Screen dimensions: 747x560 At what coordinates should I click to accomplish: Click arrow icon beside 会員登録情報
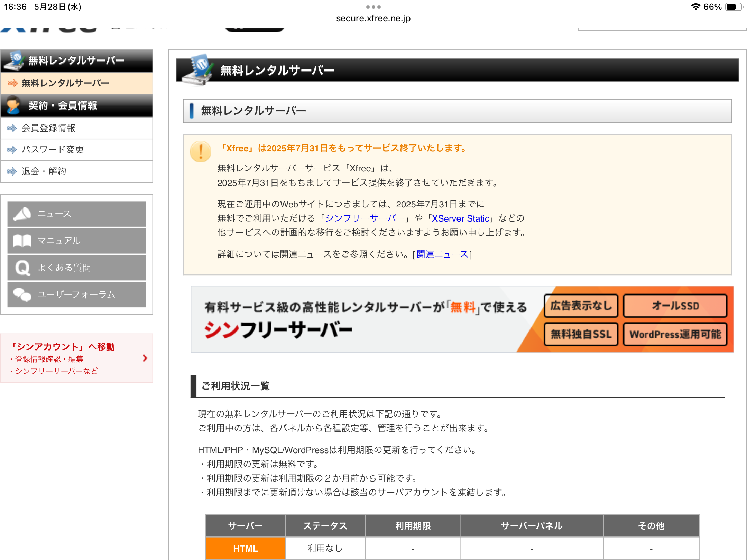click(x=11, y=128)
